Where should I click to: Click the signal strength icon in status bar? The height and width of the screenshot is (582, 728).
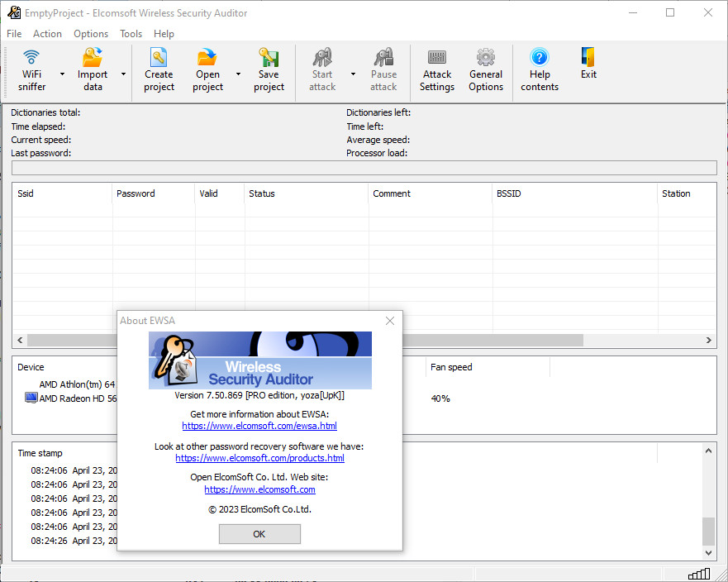tap(699, 574)
